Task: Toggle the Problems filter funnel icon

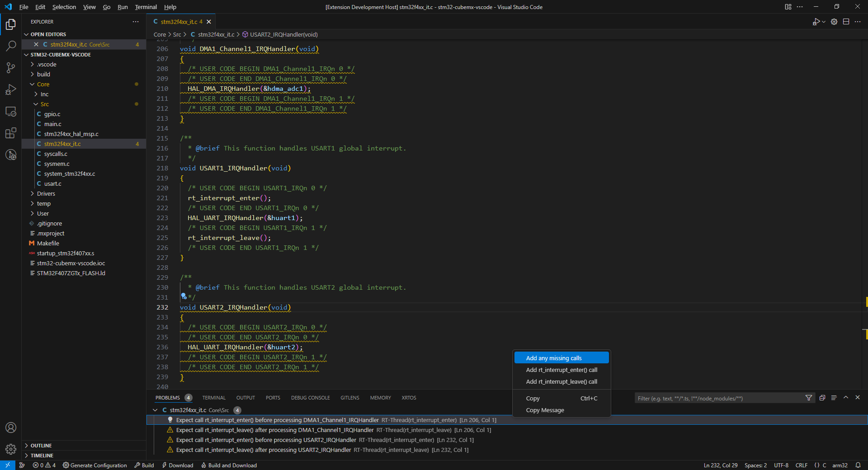Action: click(x=808, y=398)
